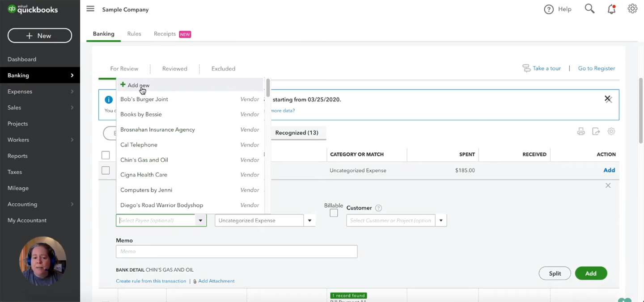
Task: Click the Select Customer or Project field
Action: pyautogui.click(x=391, y=220)
